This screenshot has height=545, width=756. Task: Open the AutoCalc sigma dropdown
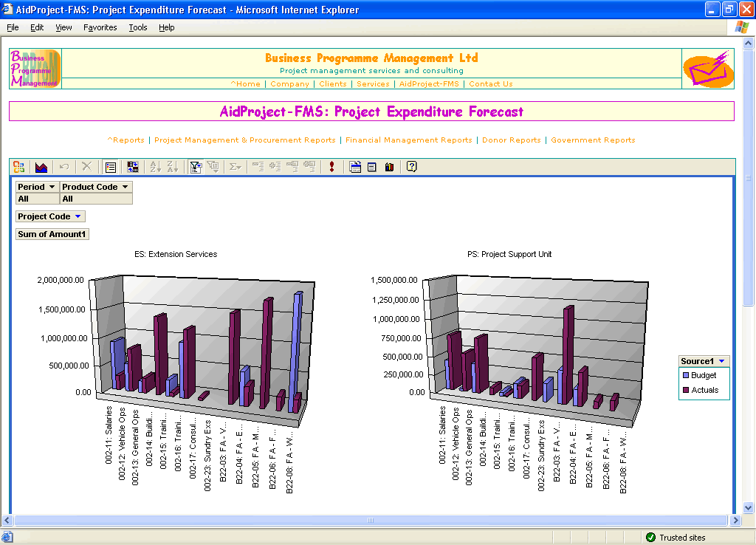[x=236, y=167]
